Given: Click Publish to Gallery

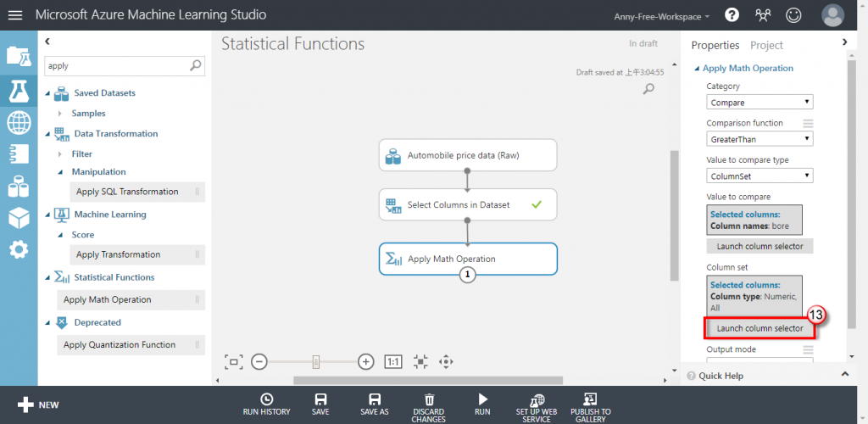Looking at the screenshot, I should click(591, 408).
